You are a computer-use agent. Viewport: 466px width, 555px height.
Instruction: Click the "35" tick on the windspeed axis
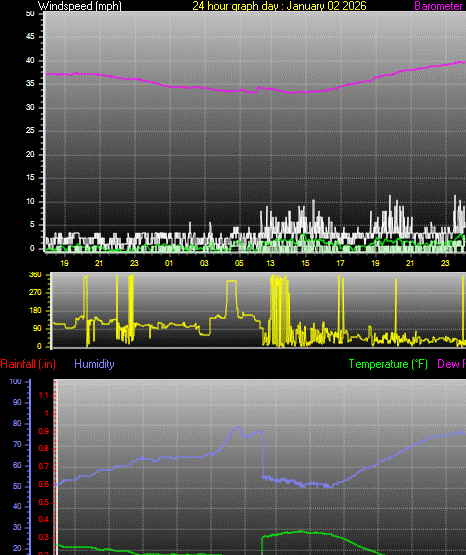point(30,84)
